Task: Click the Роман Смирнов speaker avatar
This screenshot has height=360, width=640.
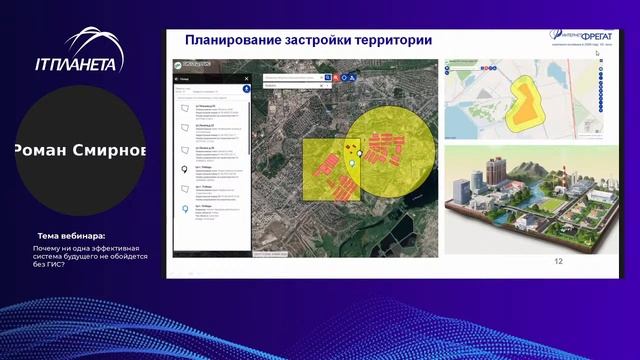Action: [80, 150]
